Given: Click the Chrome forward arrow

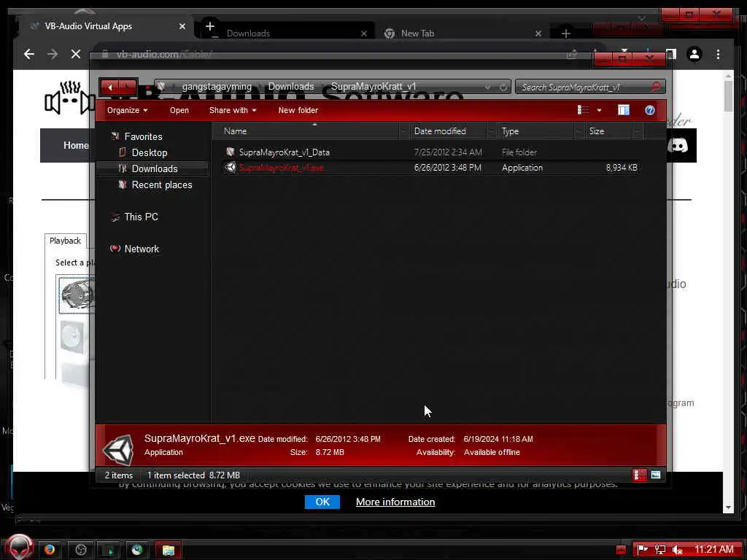Looking at the screenshot, I should click(x=53, y=54).
